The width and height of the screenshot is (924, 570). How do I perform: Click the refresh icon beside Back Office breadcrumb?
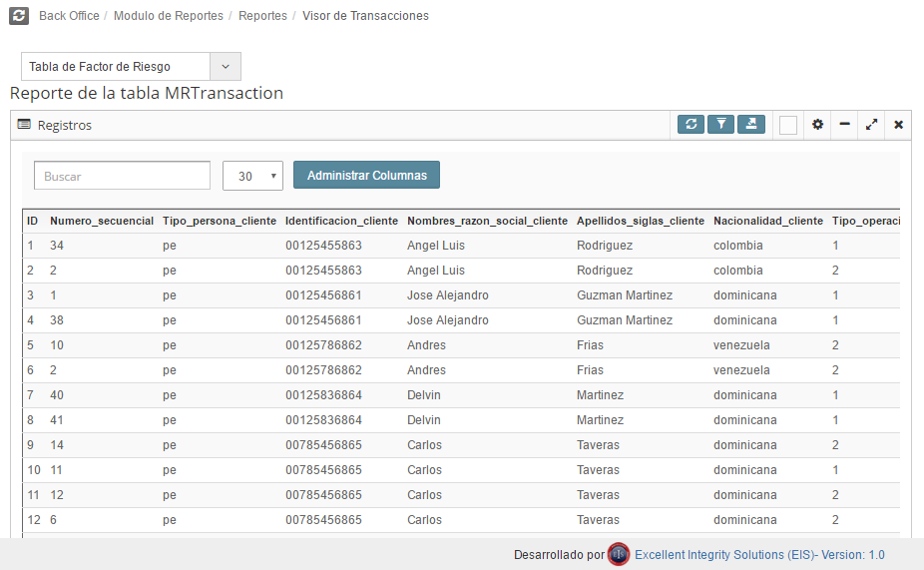click(x=19, y=16)
